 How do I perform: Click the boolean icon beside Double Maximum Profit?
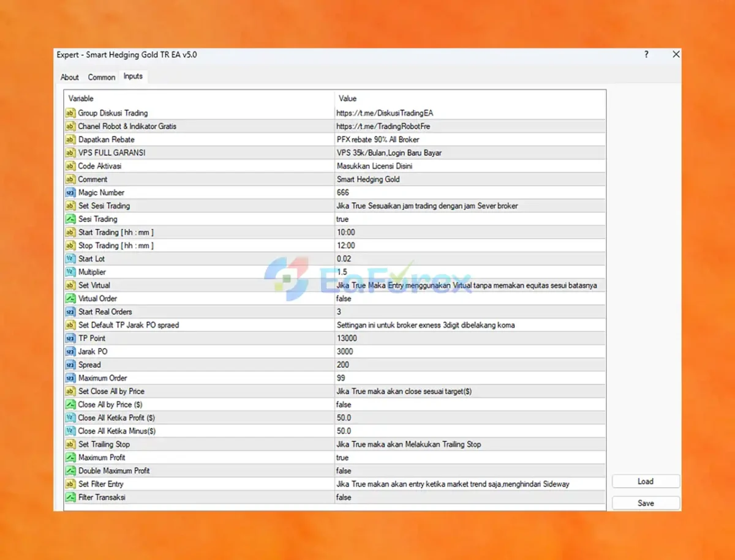tap(70, 471)
